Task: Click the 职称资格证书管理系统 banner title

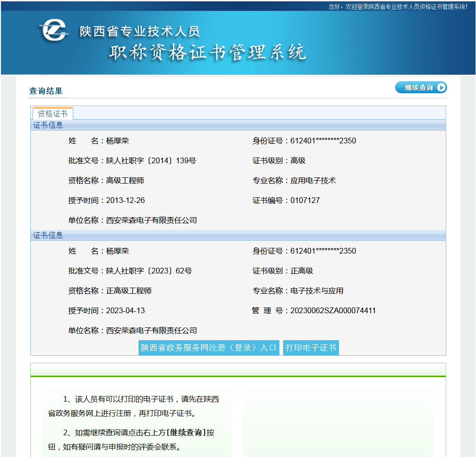Action: (208, 52)
